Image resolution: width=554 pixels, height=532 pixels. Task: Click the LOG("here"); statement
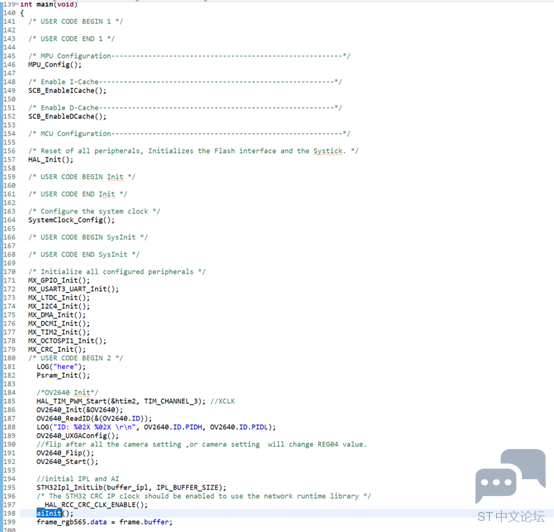click(x=61, y=367)
